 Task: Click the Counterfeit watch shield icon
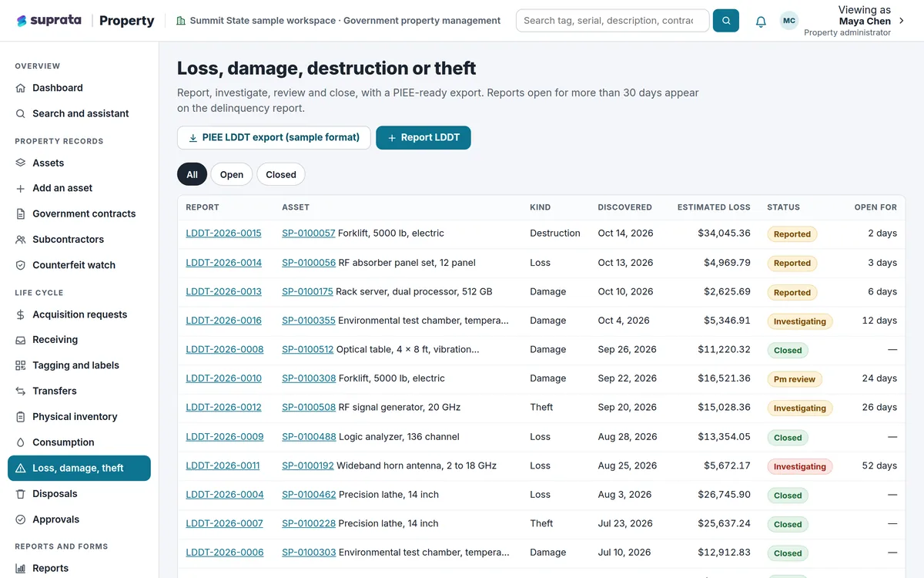[x=21, y=265]
